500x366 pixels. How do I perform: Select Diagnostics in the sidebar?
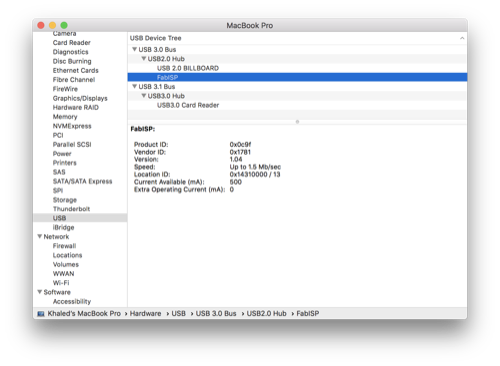pos(70,52)
